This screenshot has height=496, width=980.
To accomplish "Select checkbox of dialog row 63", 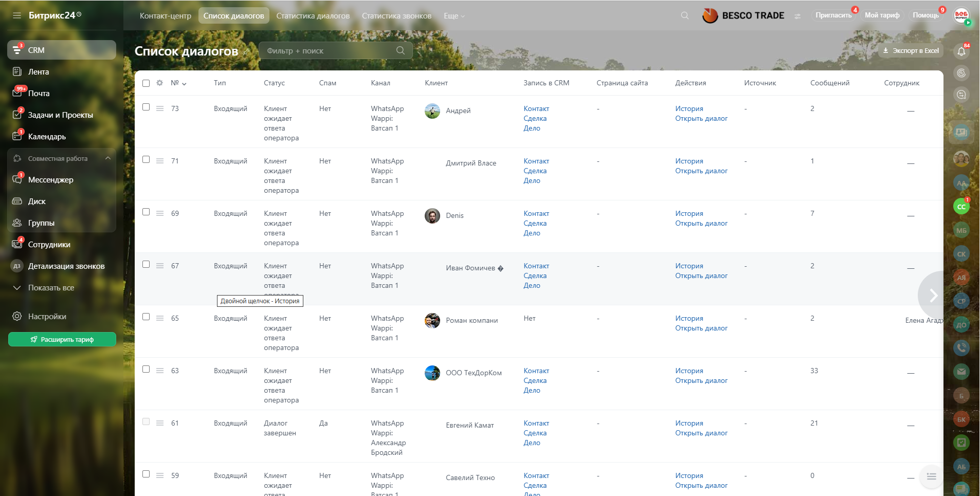I will [146, 370].
